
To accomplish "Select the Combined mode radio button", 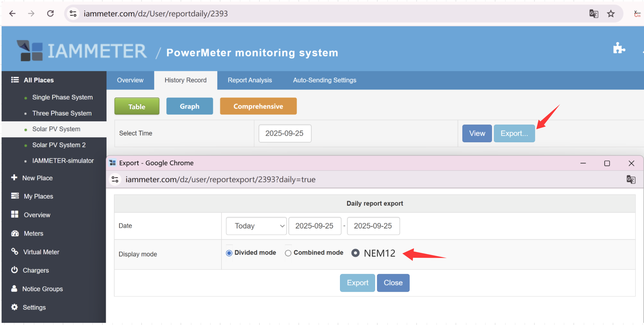I will 288,253.
